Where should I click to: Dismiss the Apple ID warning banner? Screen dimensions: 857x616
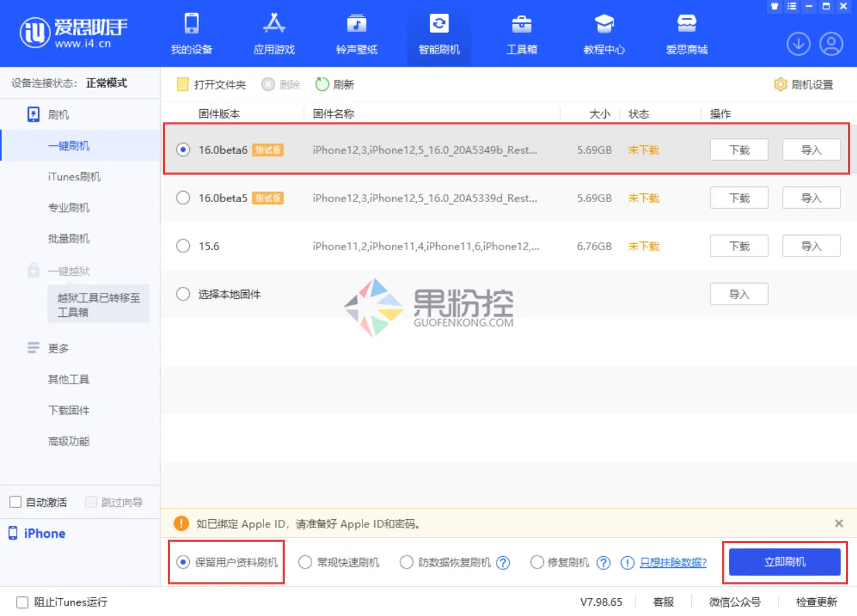click(838, 523)
